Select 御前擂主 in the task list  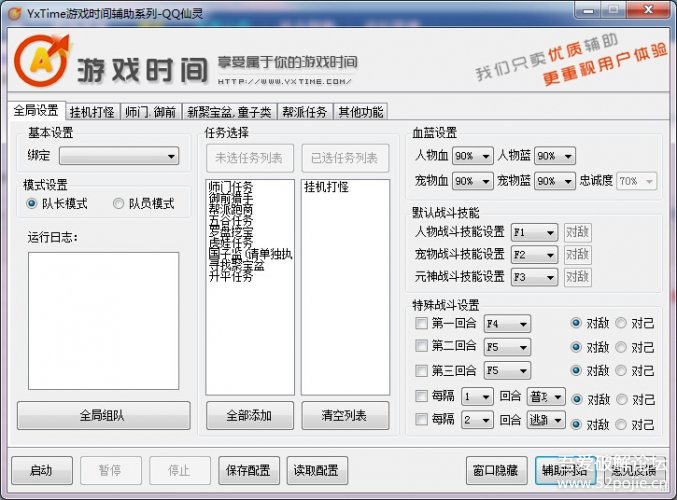click(231, 198)
